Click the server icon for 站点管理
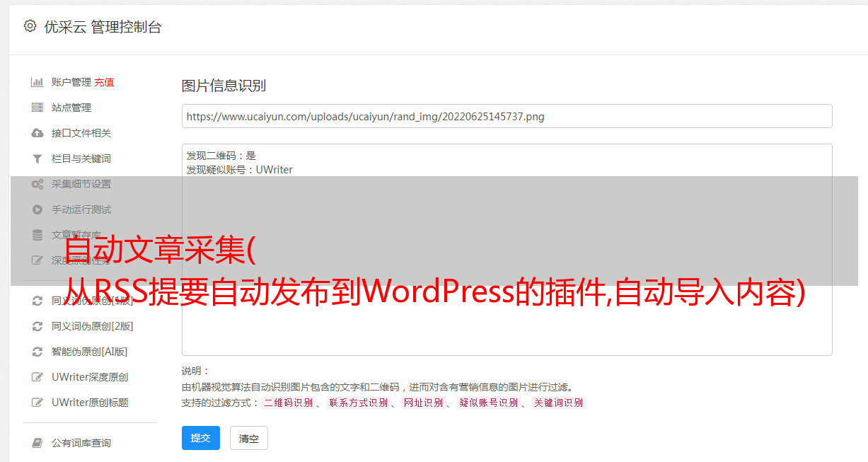The height and width of the screenshot is (462, 868). click(37, 108)
